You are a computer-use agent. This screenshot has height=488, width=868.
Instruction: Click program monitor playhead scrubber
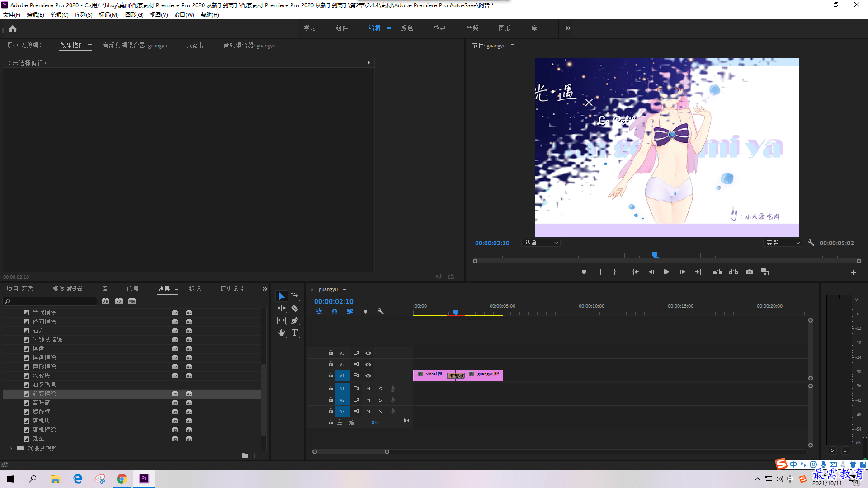pos(655,255)
